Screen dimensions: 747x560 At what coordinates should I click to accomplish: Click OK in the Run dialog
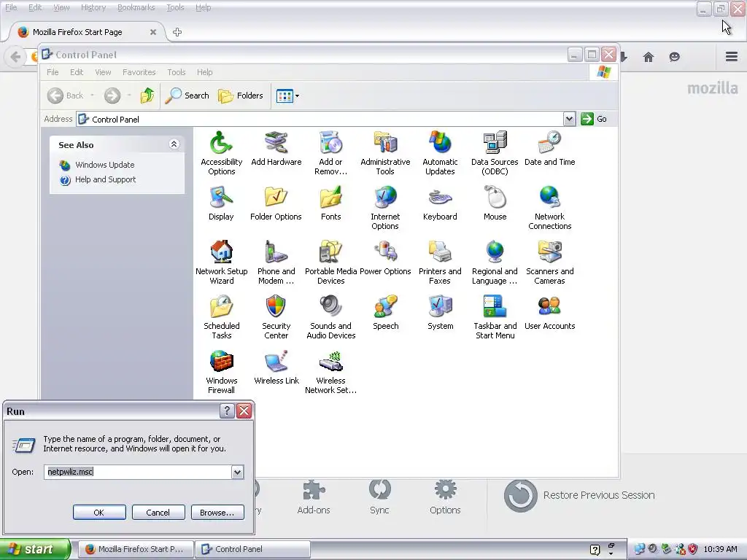point(99,513)
